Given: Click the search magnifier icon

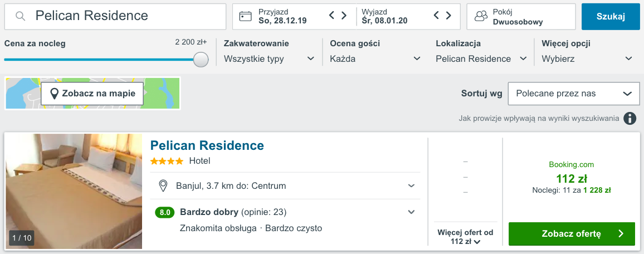Looking at the screenshot, I should (x=21, y=16).
